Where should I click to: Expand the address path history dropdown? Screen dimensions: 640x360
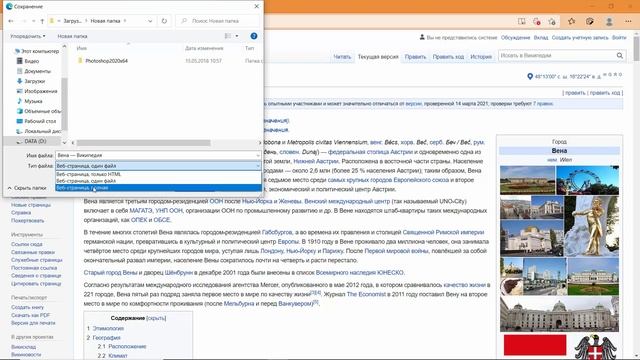click(150, 21)
